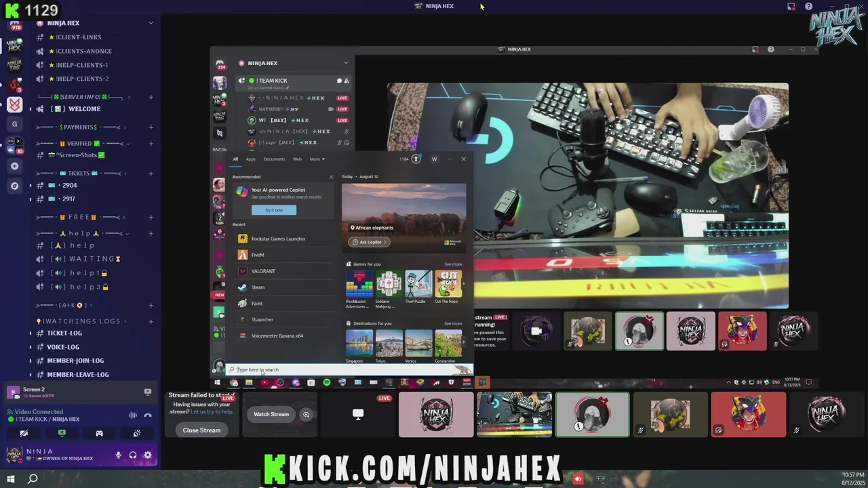
Task: Open the VOICE-LOG channel
Action: pos(63,347)
